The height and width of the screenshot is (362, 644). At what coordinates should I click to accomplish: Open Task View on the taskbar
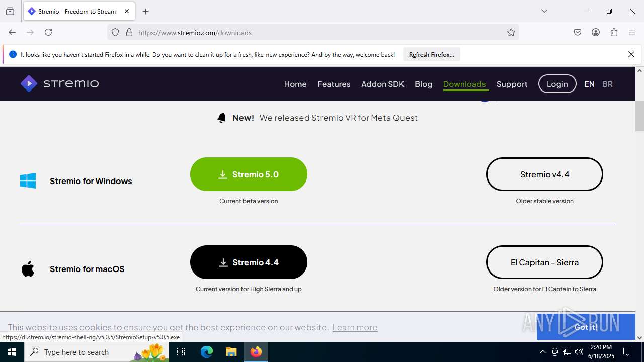182,352
